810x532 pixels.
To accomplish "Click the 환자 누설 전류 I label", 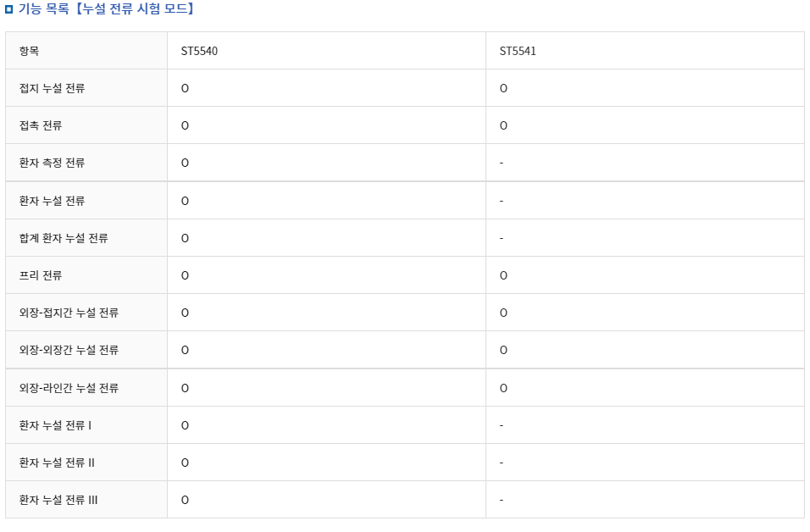I will [55, 425].
